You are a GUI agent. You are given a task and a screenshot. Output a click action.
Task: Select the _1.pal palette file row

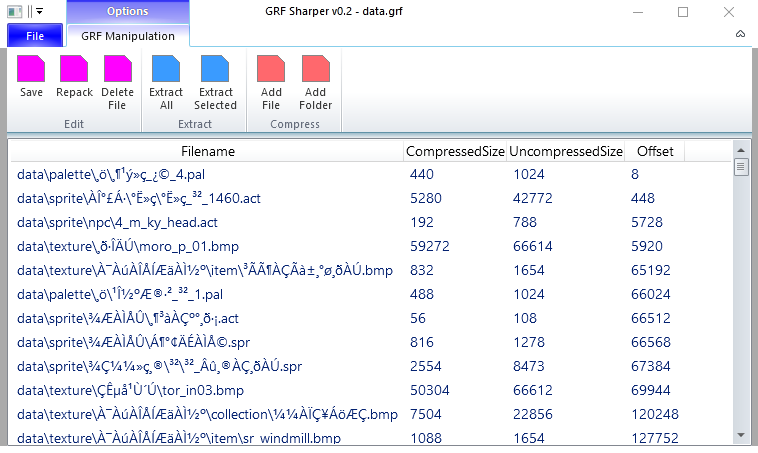coord(370,294)
